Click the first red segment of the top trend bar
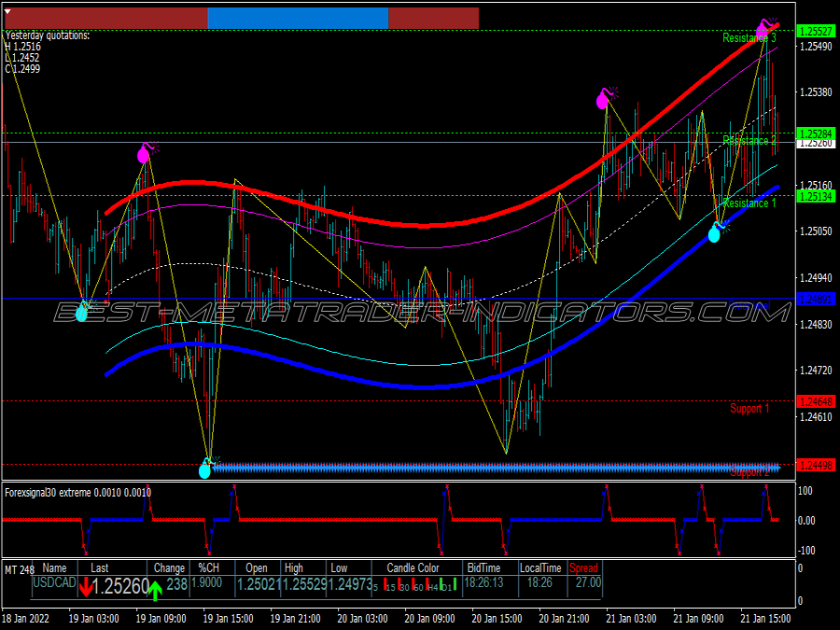The image size is (840, 630). [106, 19]
